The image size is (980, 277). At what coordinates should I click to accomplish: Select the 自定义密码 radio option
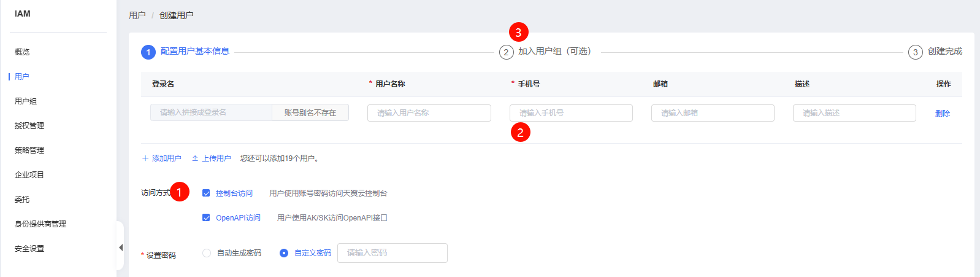click(284, 253)
